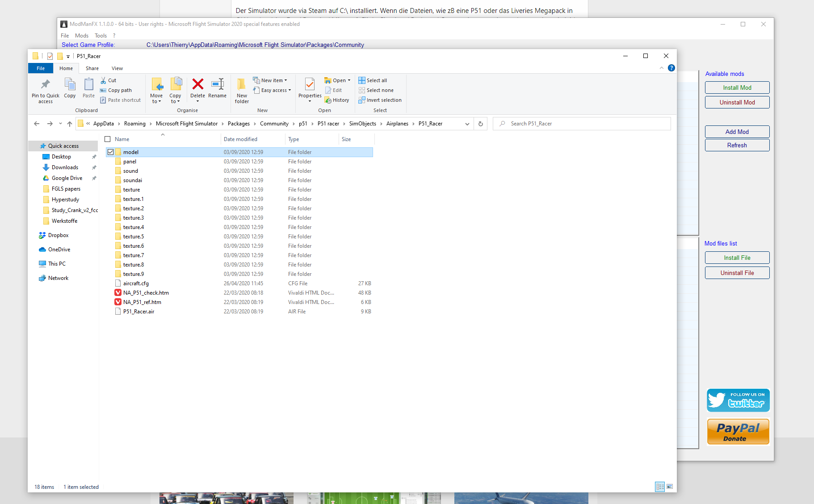Click Pin to Quick access icon

pyautogui.click(x=45, y=84)
